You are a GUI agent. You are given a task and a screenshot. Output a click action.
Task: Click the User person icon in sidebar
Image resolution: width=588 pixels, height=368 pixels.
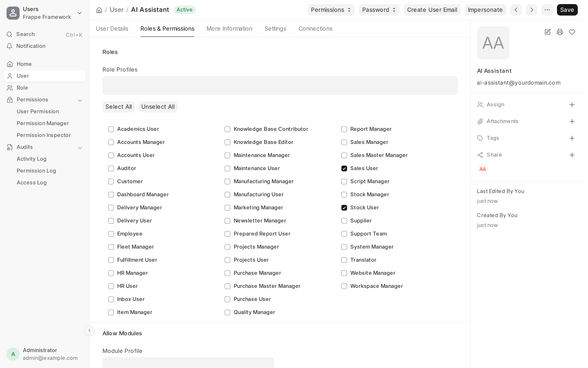coord(10,76)
